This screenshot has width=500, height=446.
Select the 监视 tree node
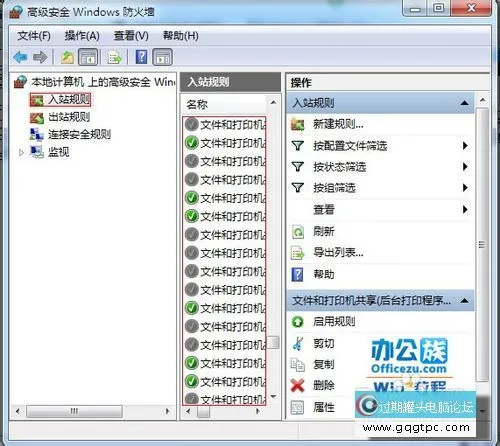point(50,152)
